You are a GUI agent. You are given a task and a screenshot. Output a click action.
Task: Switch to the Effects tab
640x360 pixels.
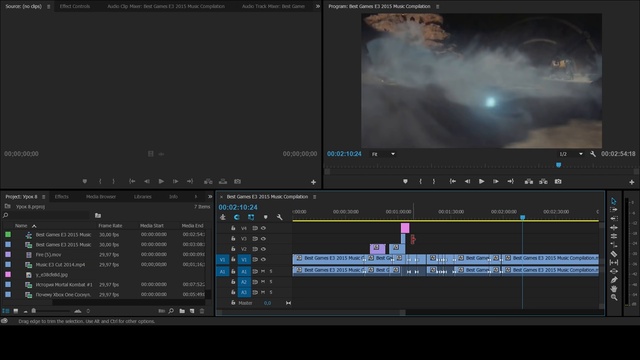62,197
